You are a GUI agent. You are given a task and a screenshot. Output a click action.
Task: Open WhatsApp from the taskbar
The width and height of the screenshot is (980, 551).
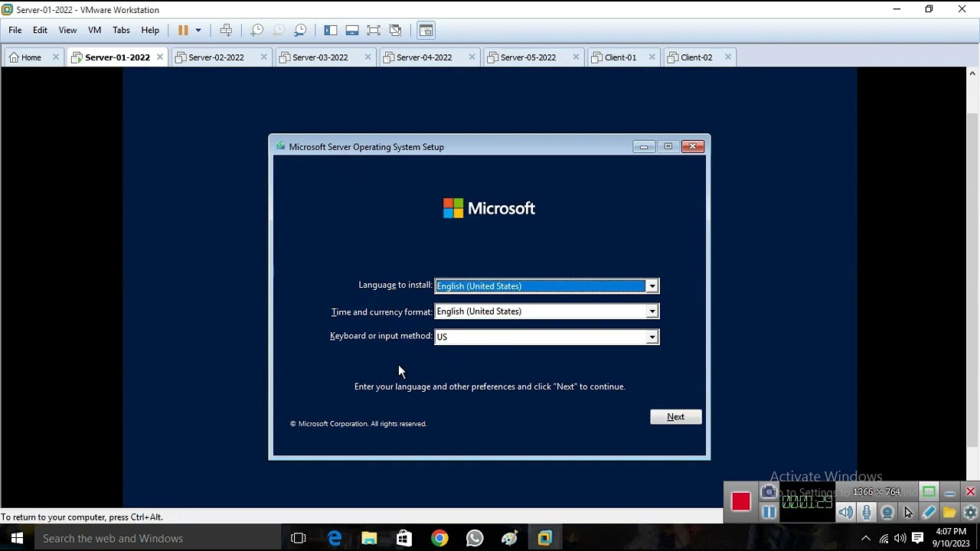click(475, 539)
